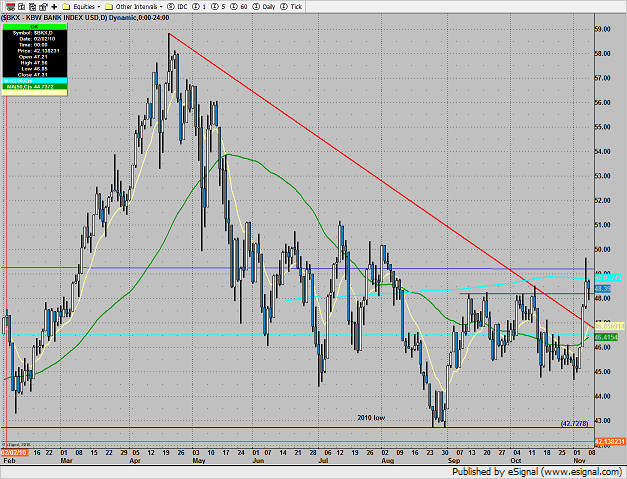Click the yellow 46.85 MA value tag on the axis
The height and width of the screenshot is (479, 627).
pos(610,326)
